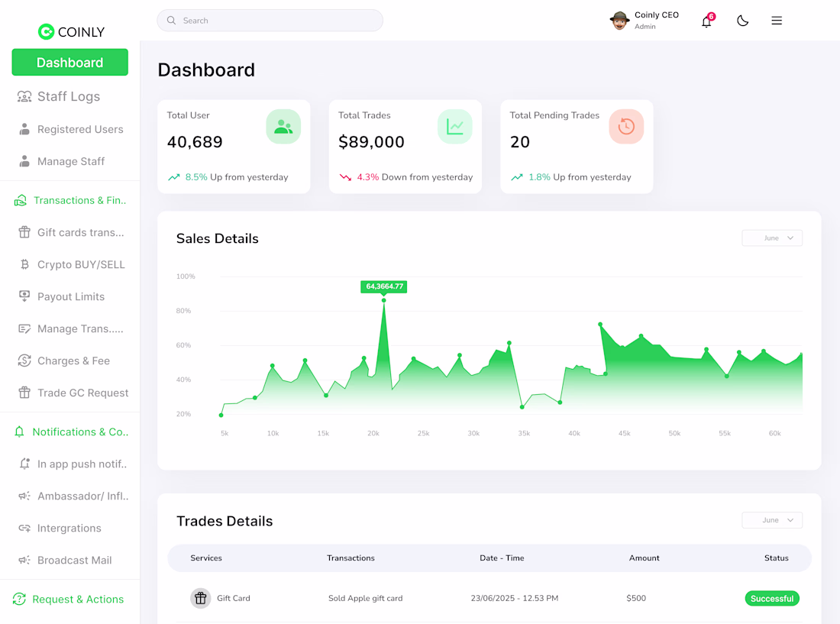Click the $500 amount cell
Screen dimensions: 840x624
pos(636,598)
